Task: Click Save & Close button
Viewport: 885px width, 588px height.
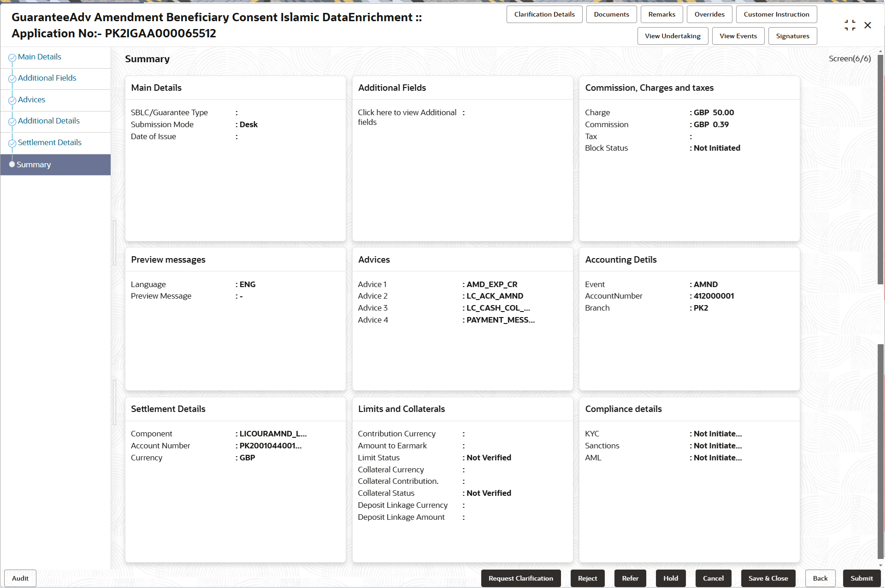Action: coord(767,578)
